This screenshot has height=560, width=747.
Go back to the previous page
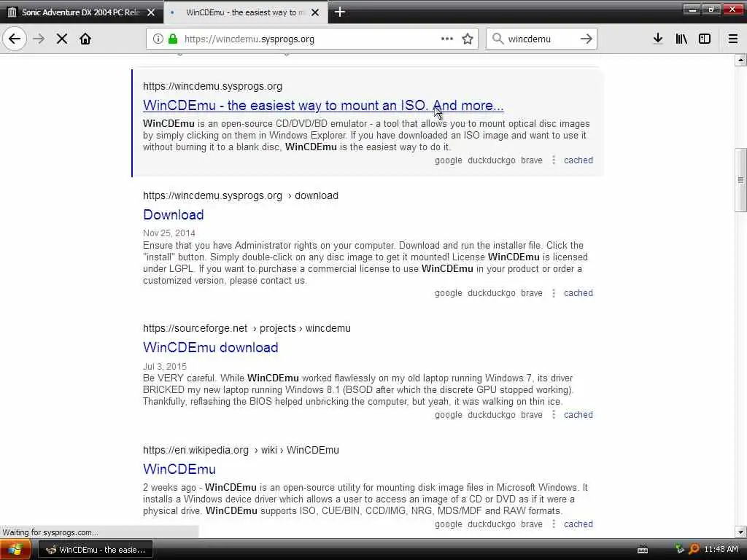tap(15, 39)
